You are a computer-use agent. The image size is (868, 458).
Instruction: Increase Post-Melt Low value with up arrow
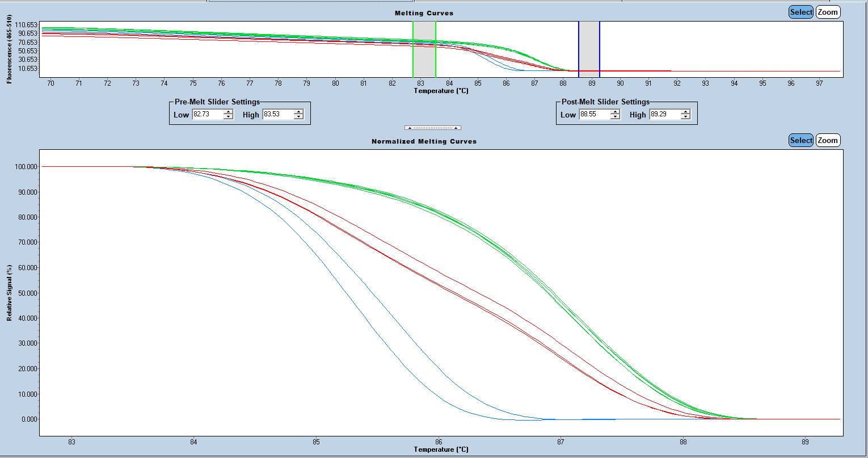click(615, 112)
